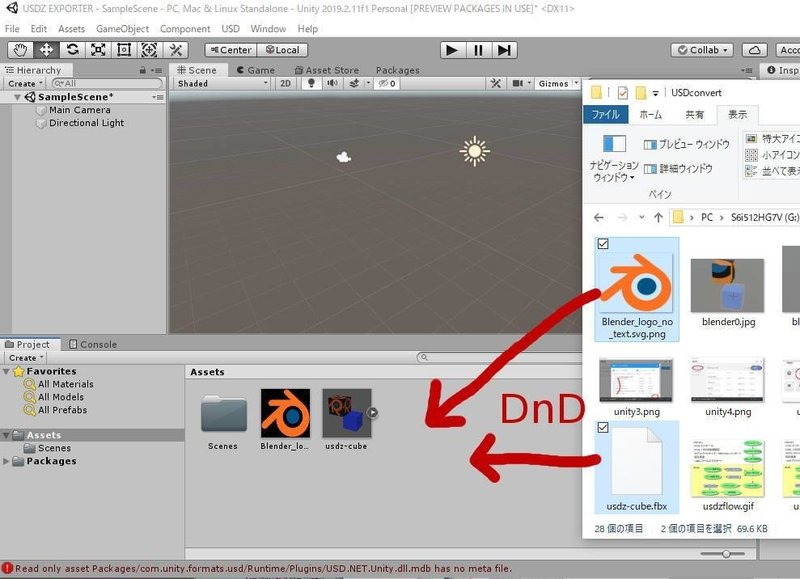Open the GameObject menu

coord(122,29)
